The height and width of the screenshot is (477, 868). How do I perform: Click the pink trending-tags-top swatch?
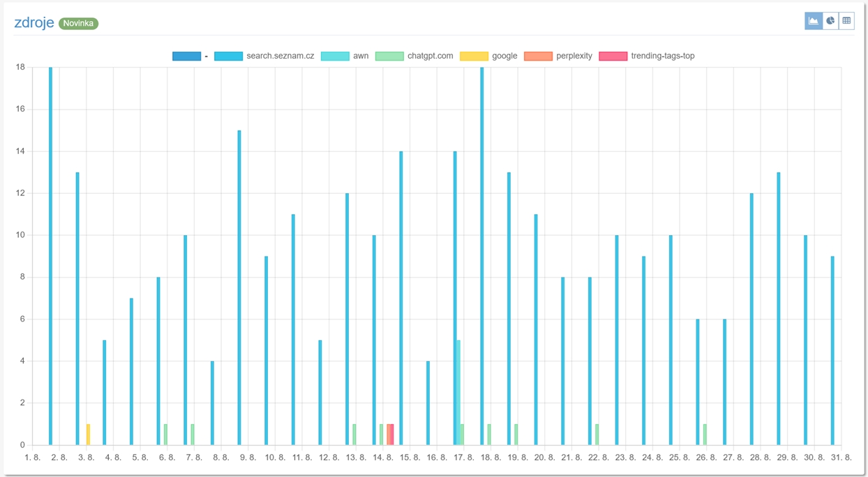[x=613, y=56]
